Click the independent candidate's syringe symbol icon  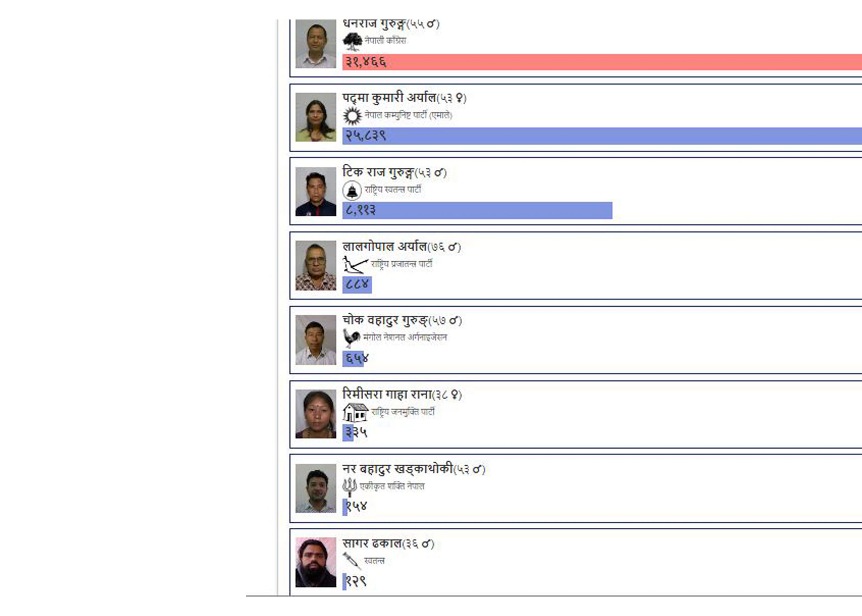(352, 561)
